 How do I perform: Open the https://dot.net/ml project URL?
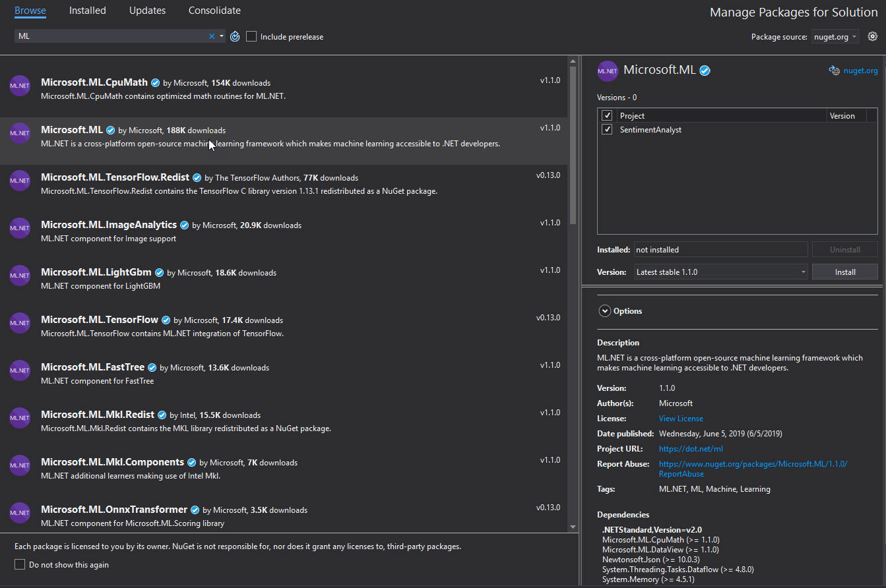pos(691,449)
